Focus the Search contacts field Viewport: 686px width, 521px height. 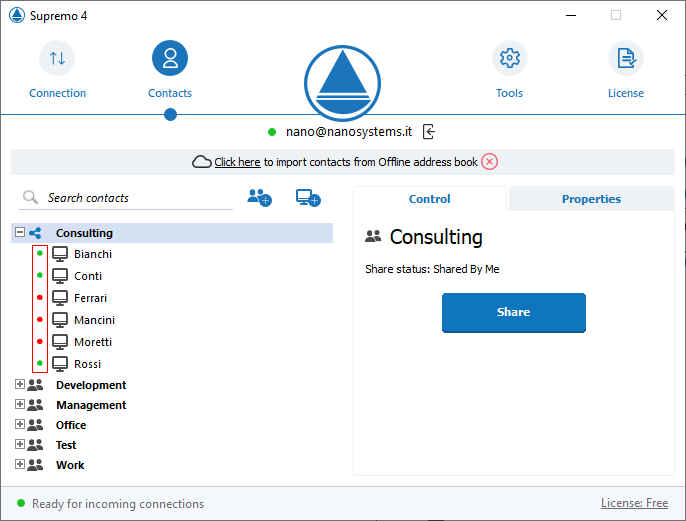[x=126, y=198]
